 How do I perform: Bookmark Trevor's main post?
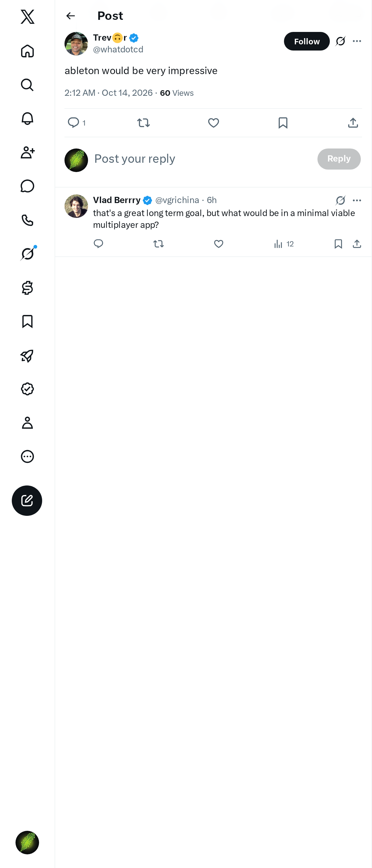coord(283,123)
